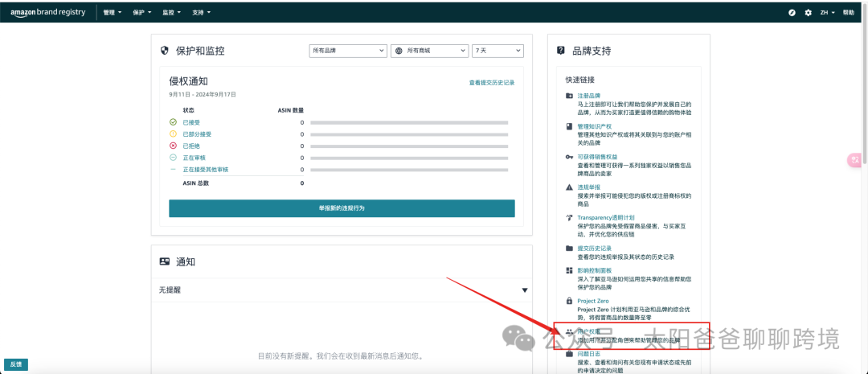Open the 问题日志 quick link
Viewport: 868px width, 374px height.
click(588, 354)
